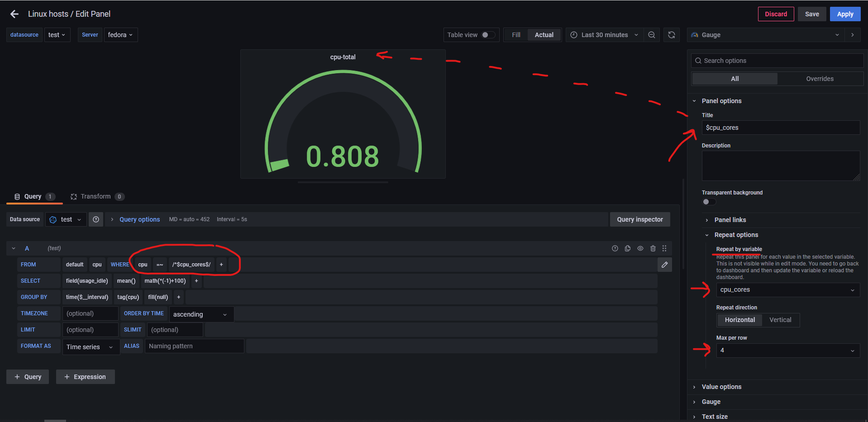Click the panel Title input field
Viewport: 868px width, 422px height.
pyautogui.click(x=781, y=128)
